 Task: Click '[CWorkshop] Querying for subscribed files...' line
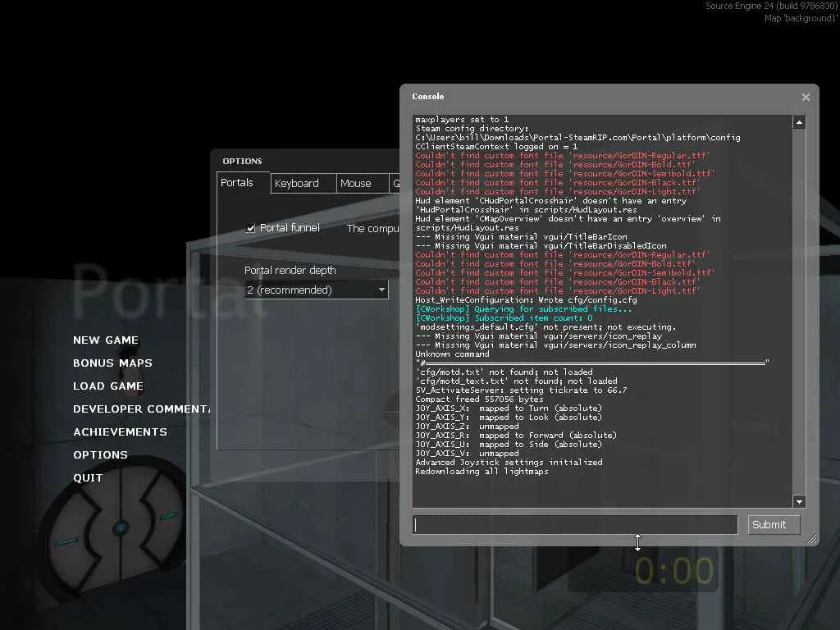[524, 309]
